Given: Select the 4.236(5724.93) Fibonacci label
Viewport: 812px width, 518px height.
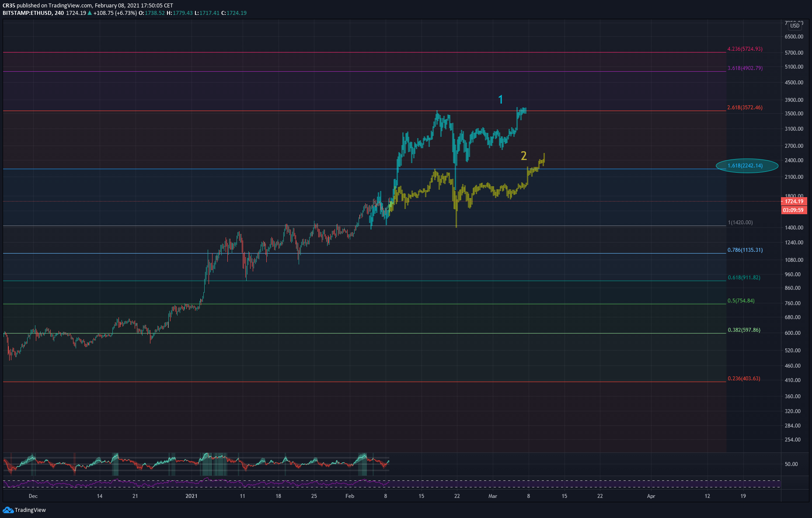Looking at the screenshot, I should [x=745, y=49].
